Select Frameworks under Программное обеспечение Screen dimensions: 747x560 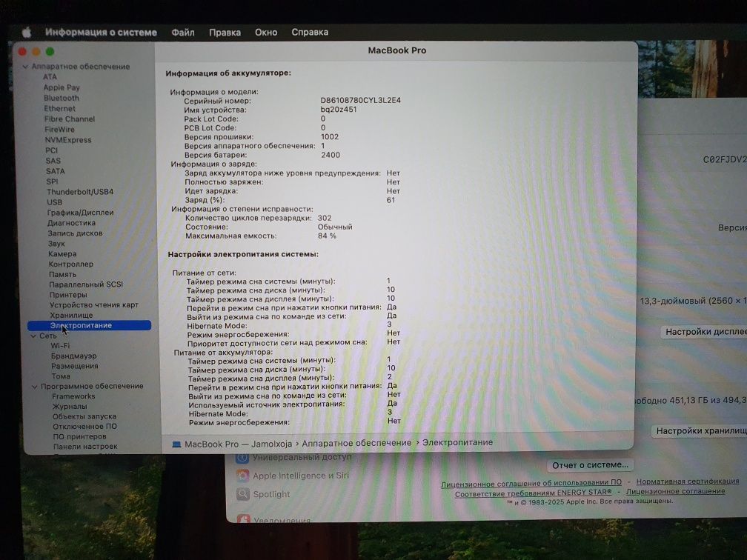pyautogui.click(x=73, y=396)
